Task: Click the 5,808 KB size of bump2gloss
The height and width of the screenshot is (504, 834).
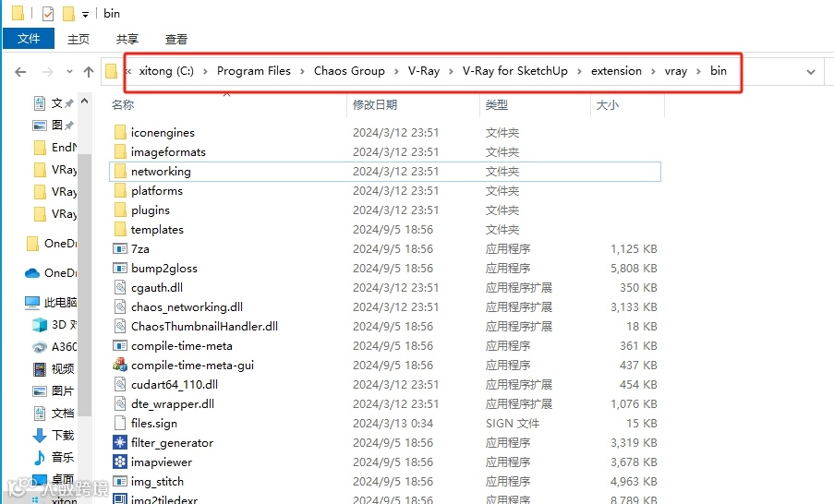Action: 634,269
